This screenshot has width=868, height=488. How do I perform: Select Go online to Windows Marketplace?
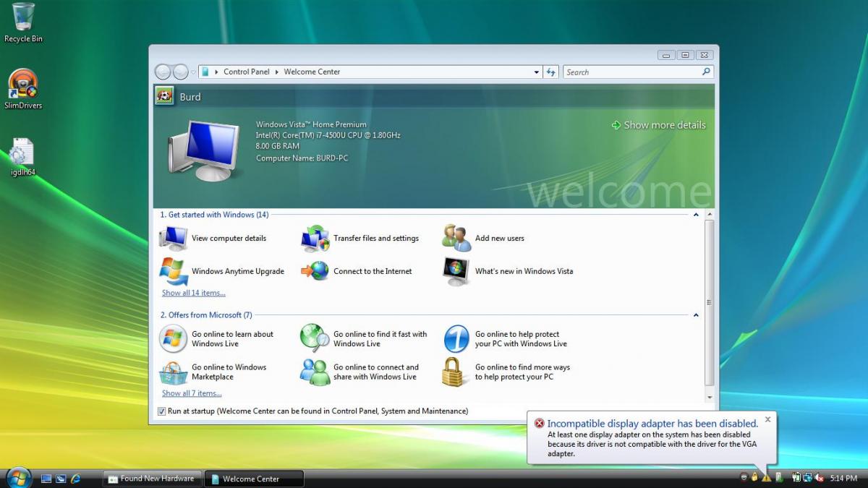click(x=213, y=372)
